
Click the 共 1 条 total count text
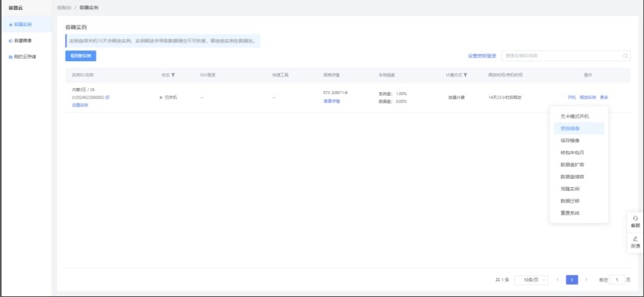click(503, 280)
